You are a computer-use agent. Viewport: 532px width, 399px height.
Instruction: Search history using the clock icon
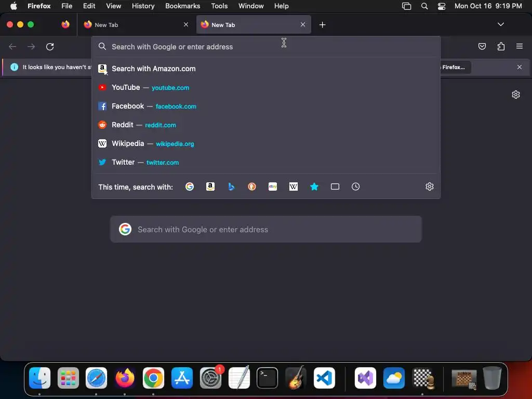[x=355, y=187]
